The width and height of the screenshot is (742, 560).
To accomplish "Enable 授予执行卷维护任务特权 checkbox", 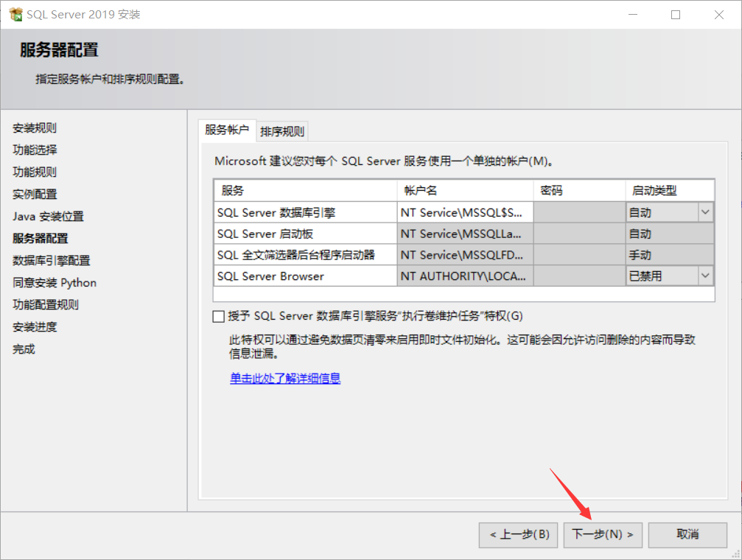I will click(x=218, y=316).
